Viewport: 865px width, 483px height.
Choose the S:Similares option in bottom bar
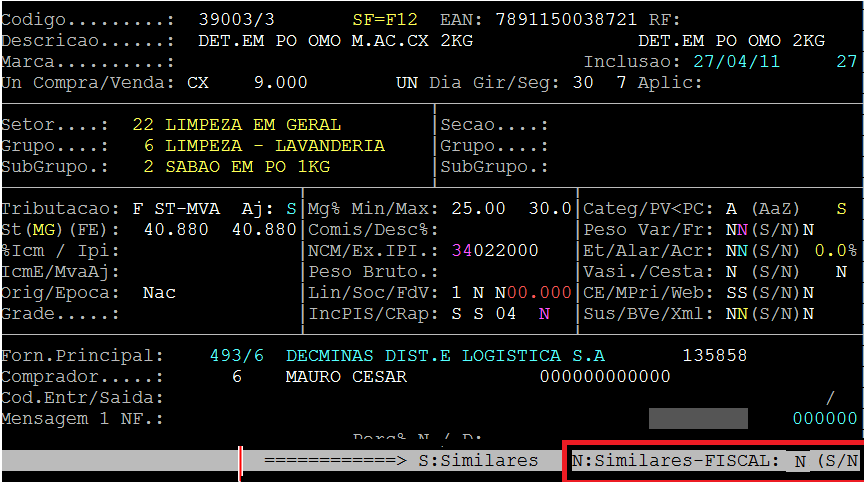pos(479,461)
